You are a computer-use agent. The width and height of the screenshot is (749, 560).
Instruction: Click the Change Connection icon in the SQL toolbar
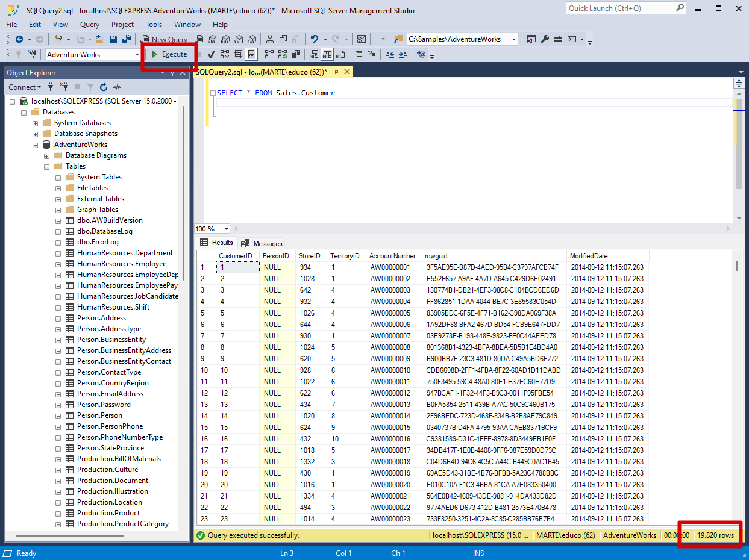[x=33, y=54]
